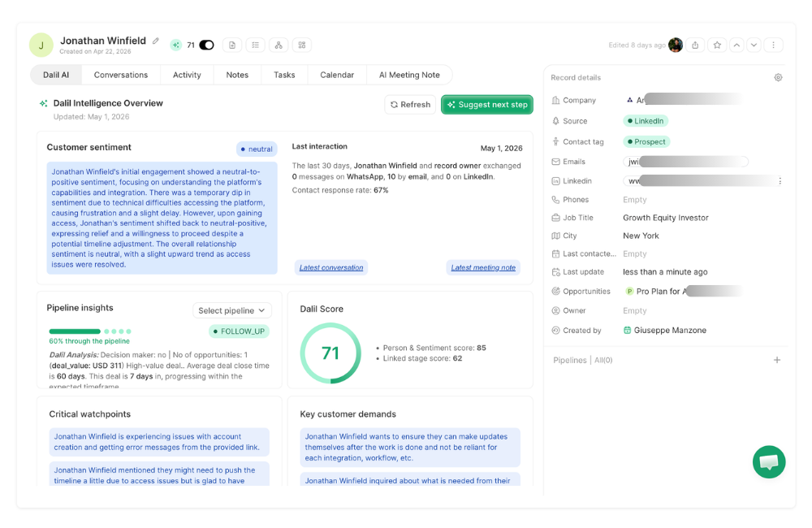Click Suggest next step button
This screenshot has height=528, width=812.
point(486,105)
